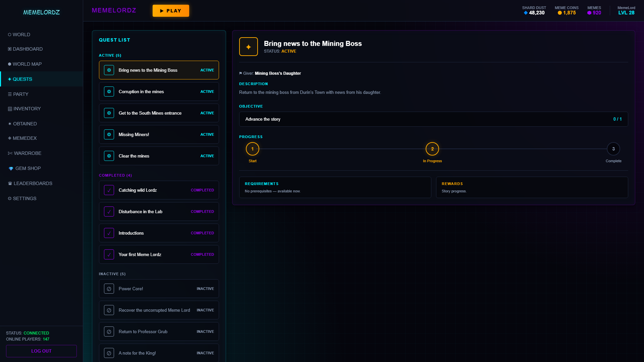Click the flag icon beside Giver
This screenshot has height=362, width=644.
click(x=240, y=73)
